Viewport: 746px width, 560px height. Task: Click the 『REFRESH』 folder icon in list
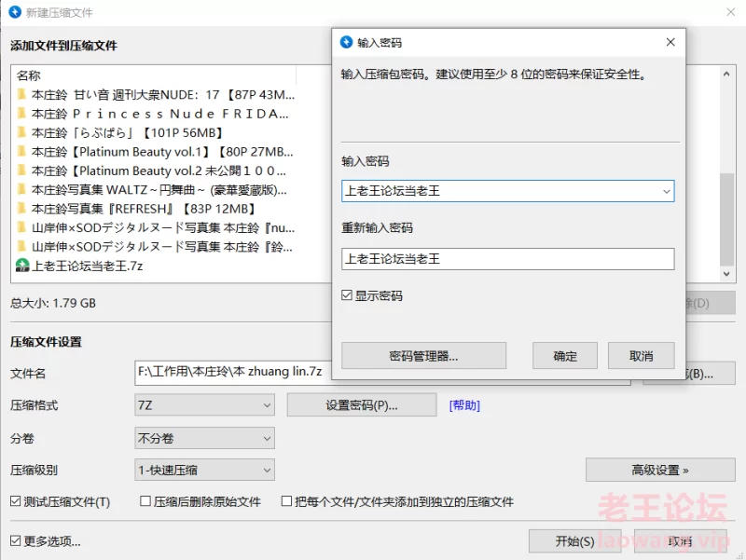point(21,209)
